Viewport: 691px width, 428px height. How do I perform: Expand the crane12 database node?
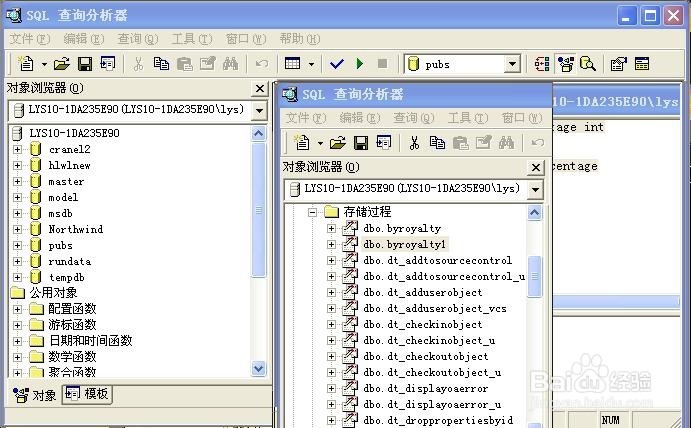pos(17,149)
